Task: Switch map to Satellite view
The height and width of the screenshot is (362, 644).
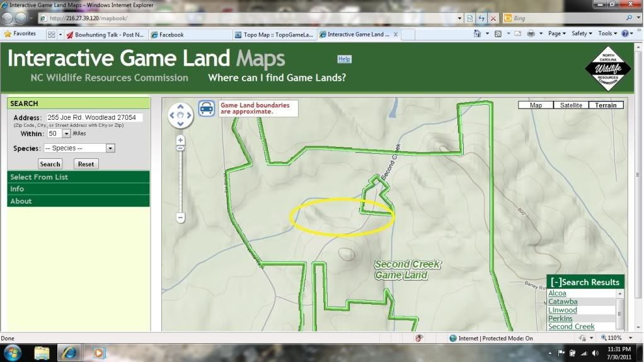Action: click(x=571, y=105)
